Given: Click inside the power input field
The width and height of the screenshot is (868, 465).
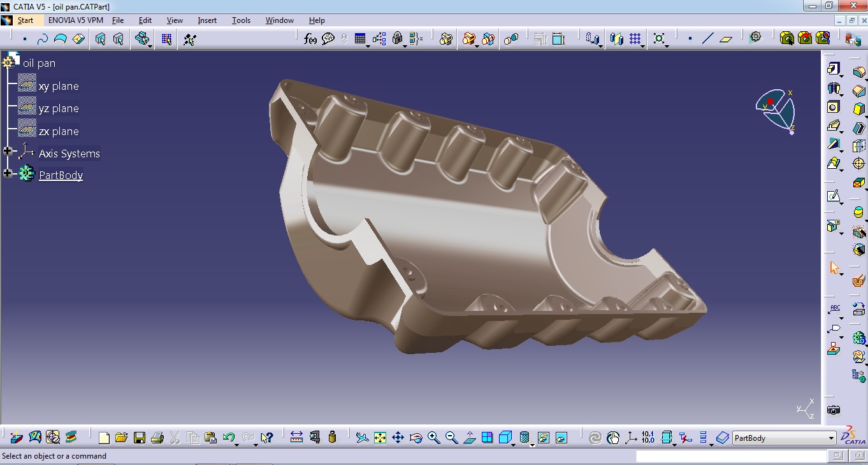Looking at the screenshot, I should pyautogui.click(x=733, y=456).
